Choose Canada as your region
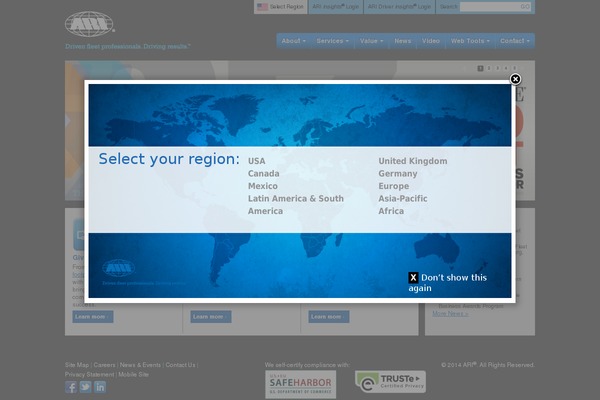The image size is (600, 400). (x=263, y=174)
